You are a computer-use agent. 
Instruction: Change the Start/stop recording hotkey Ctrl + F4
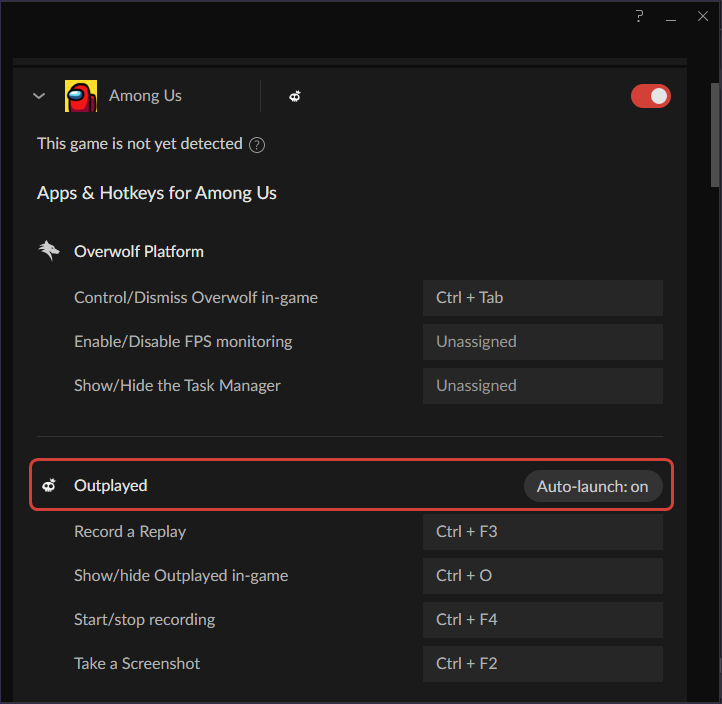[x=542, y=620]
